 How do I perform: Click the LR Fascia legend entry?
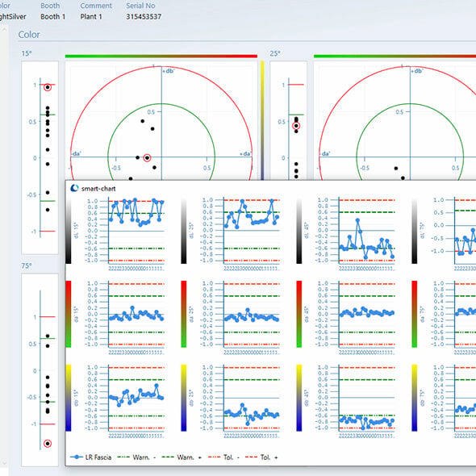91,457
